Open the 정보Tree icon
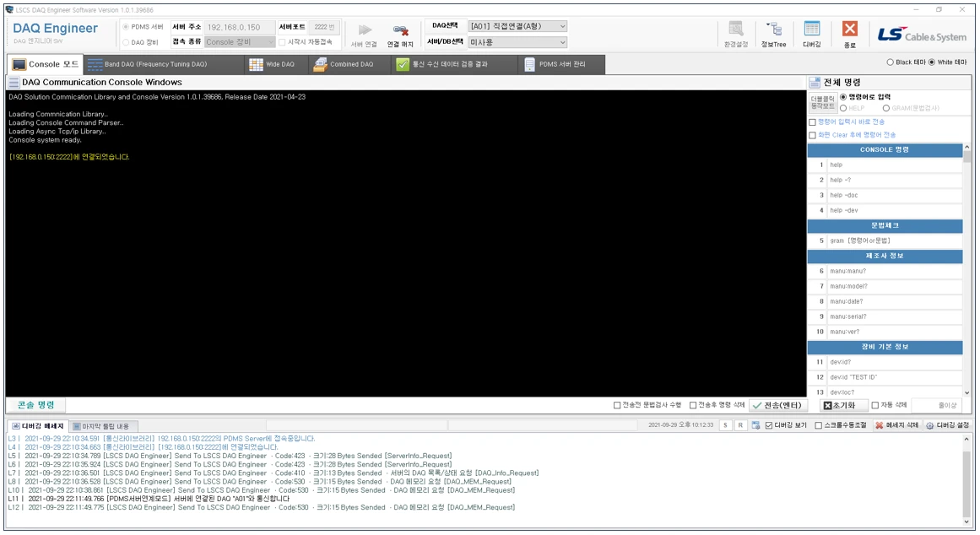The image size is (980, 535). tap(774, 30)
